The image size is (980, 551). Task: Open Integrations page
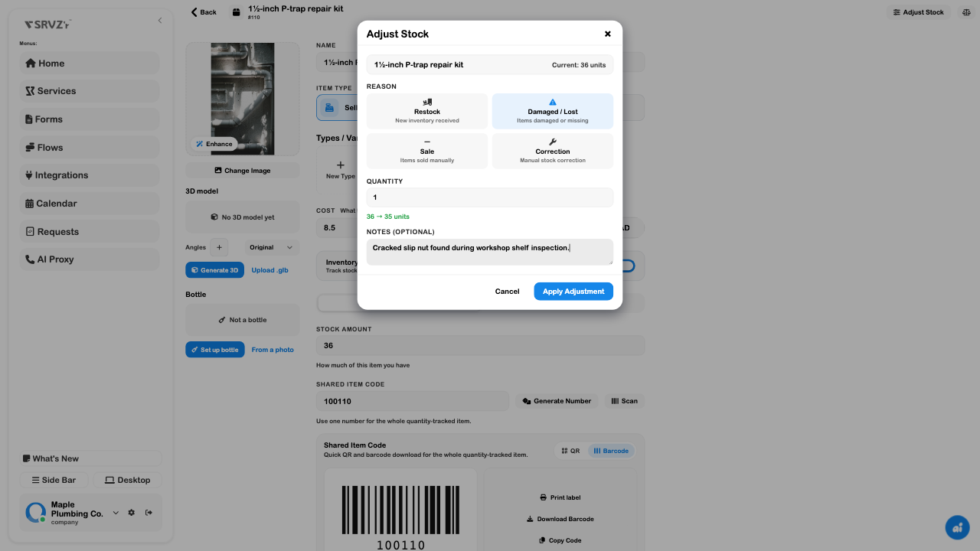pyautogui.click(x=90, y=175)
